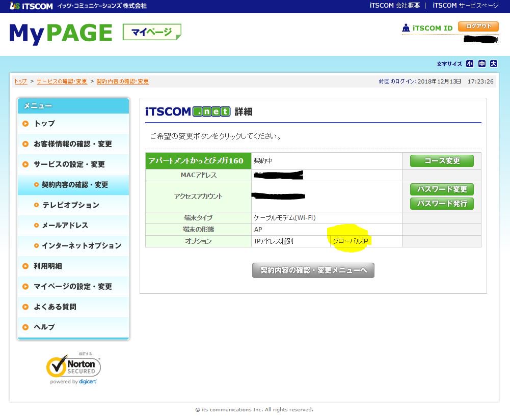
Task: Click the iTSCOM logo in top bar
Action: tap(31, 6)
